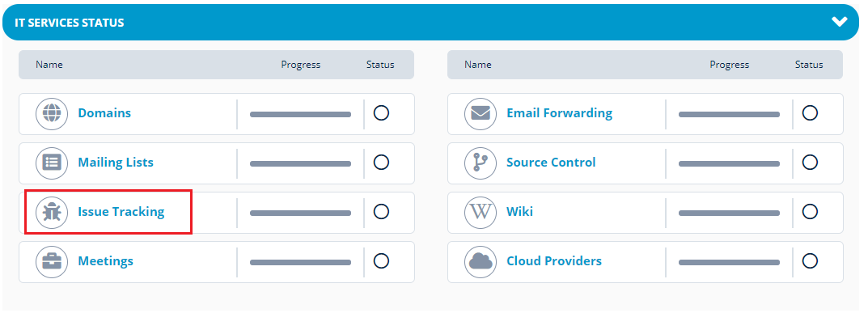Select the Wiki status circle
Image resolution: width=868 pixels, height=313 pixels.
coord(810,212)
